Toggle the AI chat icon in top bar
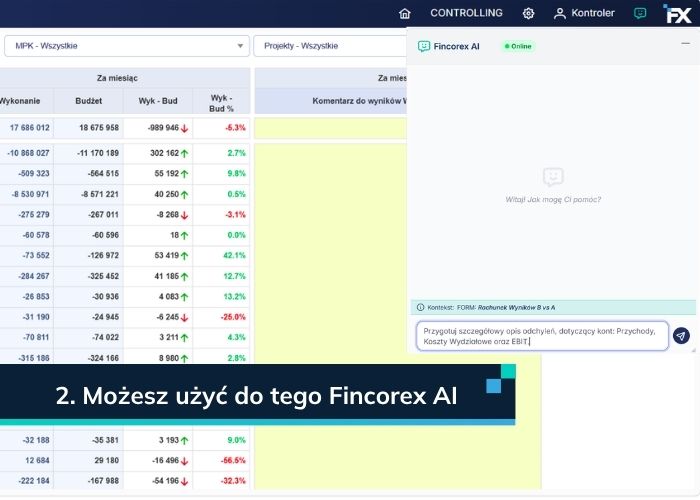Screen dimensions: 700x500 (x=640, y=13)
